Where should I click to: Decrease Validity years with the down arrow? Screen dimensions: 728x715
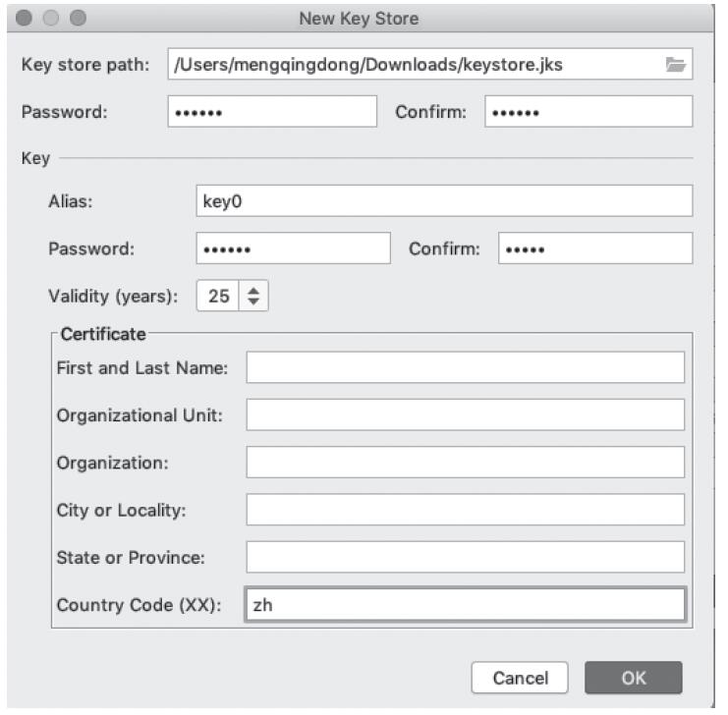pyautogui.click(x=253, y=302)
